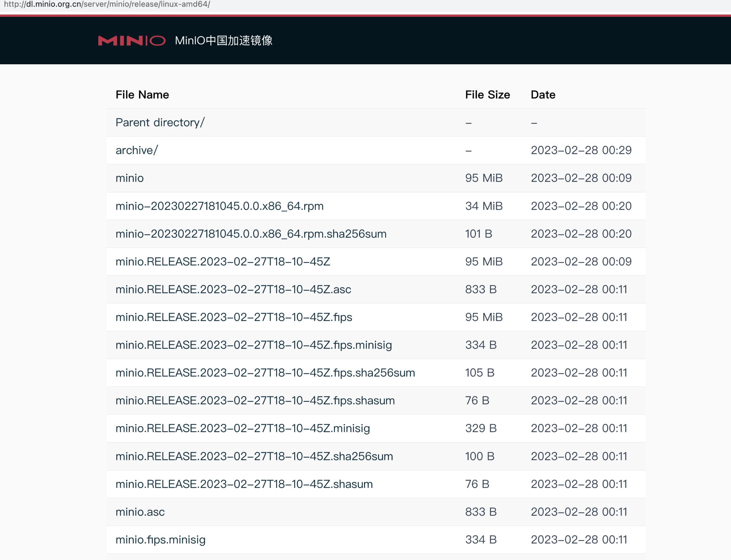Open the RELEASE 45Z.fips.minisig file
Screen dimensions: 731x560
click(254, 345)
